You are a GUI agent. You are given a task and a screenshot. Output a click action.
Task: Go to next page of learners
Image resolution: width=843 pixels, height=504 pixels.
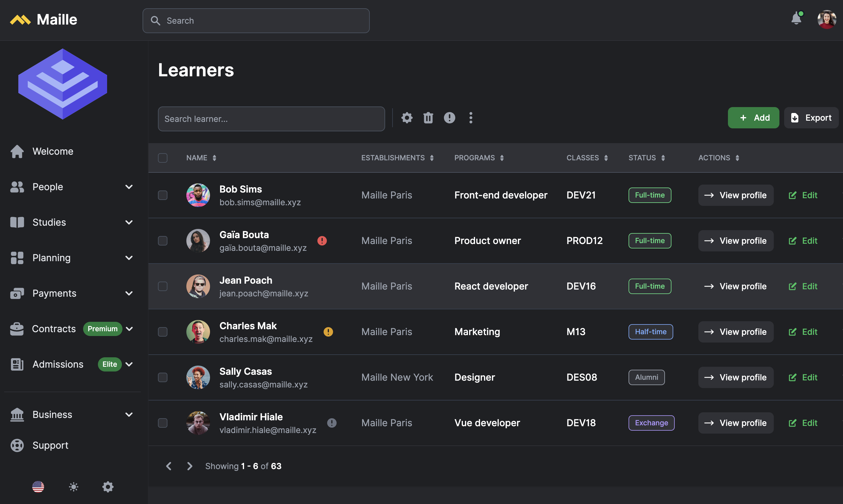click(190, 466)
